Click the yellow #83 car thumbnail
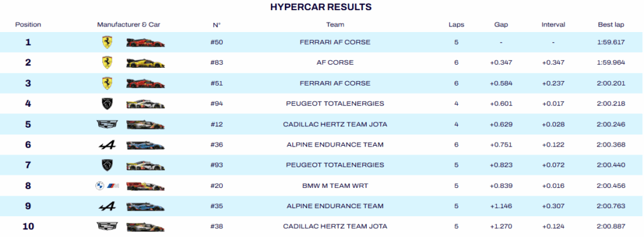Viewport: 644px width, 237px height. [x=145, y=63]
